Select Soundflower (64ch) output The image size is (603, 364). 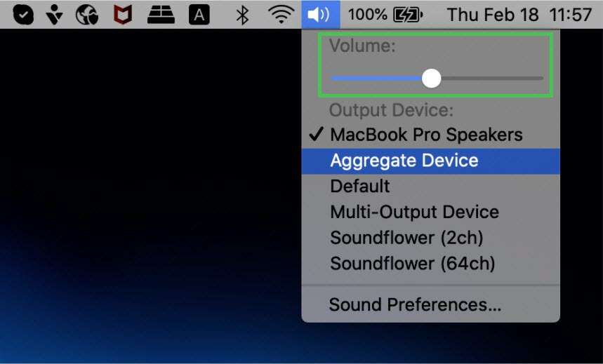coord(431,264)
